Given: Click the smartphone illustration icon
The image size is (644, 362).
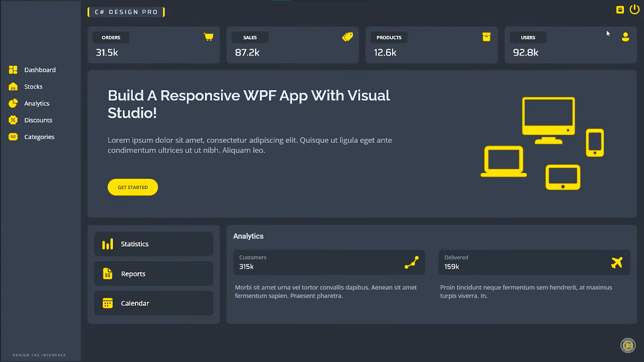Looking at the screenshot, I should click(594, 142).
